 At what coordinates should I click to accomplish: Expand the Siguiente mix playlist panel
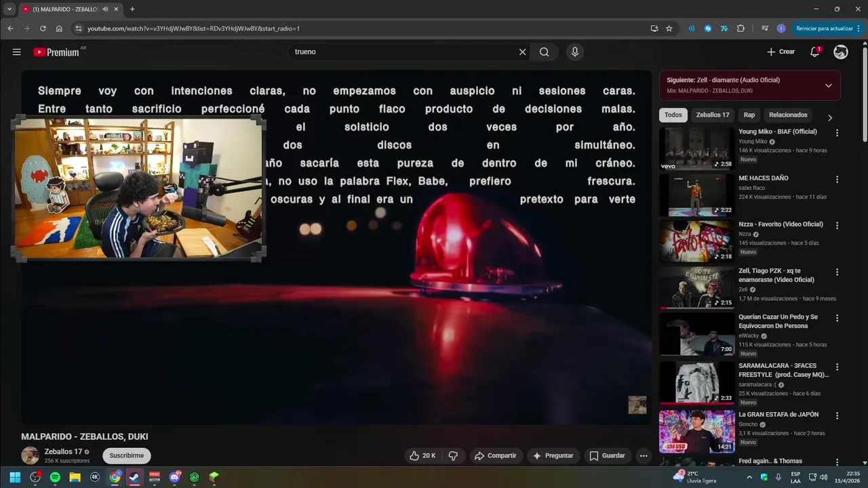(x=828, y=85)
